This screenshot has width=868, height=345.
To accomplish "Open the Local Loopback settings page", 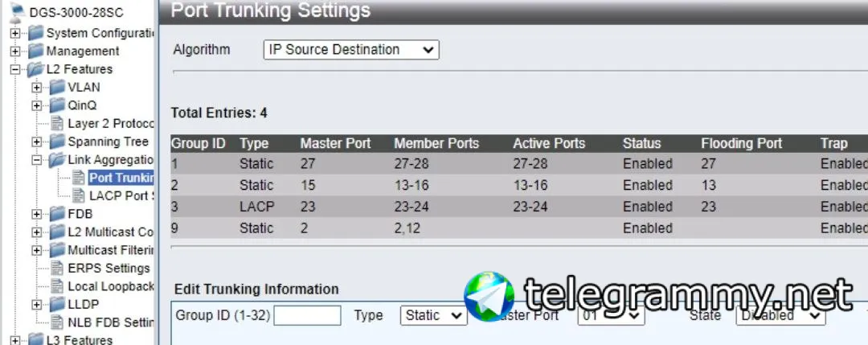I will click(110, 286).
